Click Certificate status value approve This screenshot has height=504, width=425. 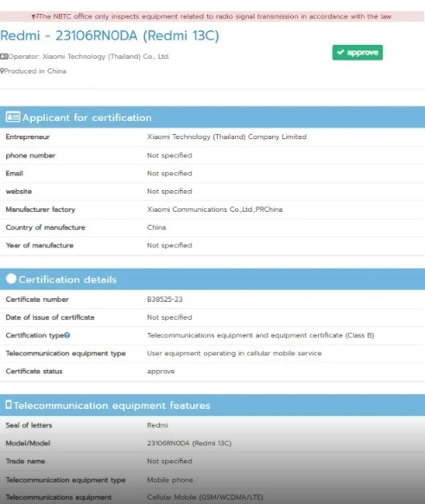161,372
